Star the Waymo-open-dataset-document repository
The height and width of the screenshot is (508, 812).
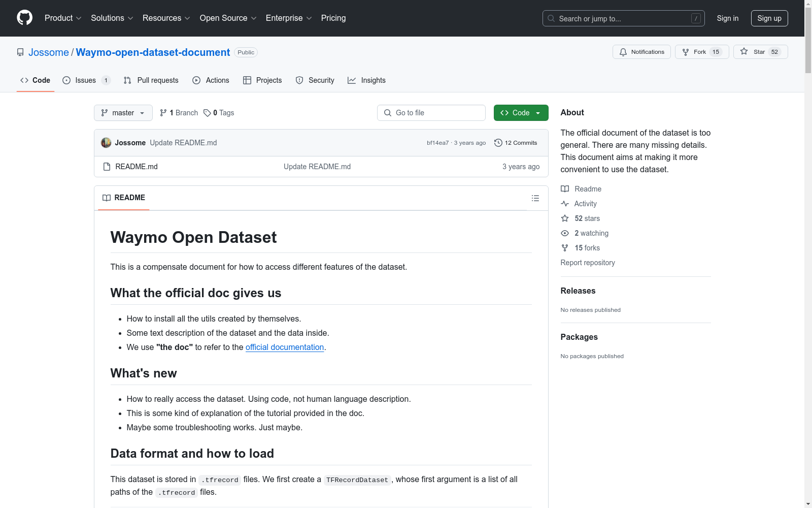760,52
